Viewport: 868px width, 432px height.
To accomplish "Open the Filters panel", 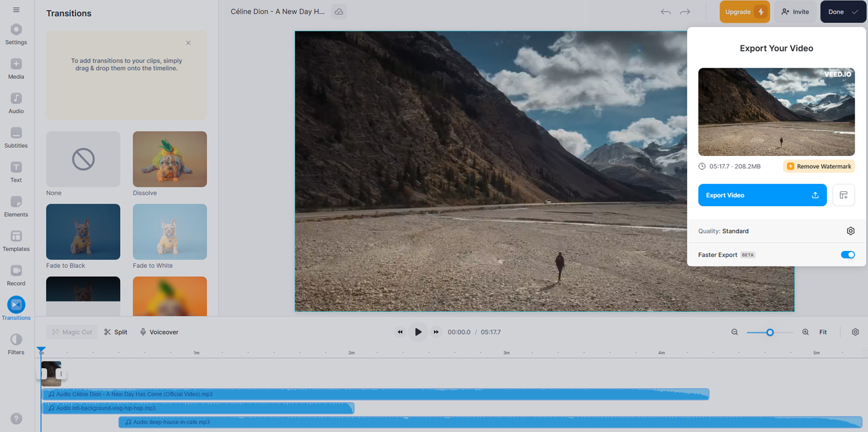I will click(16, 344).
